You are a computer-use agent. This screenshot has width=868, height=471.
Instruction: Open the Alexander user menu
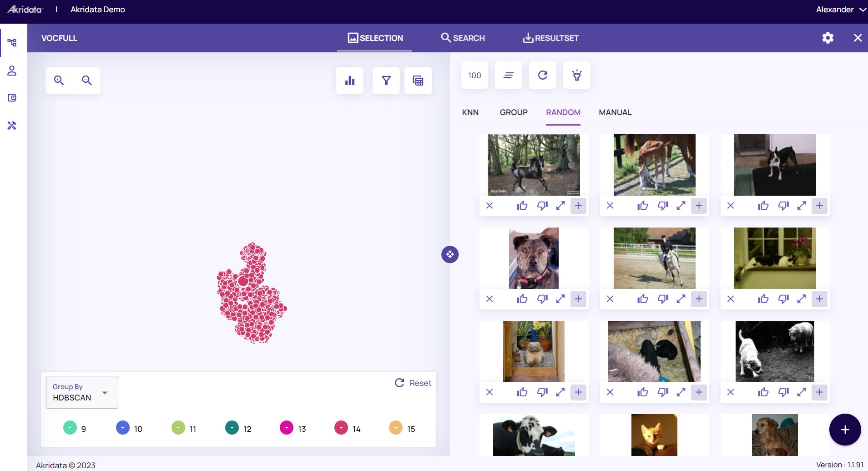(x=841, y=10)
